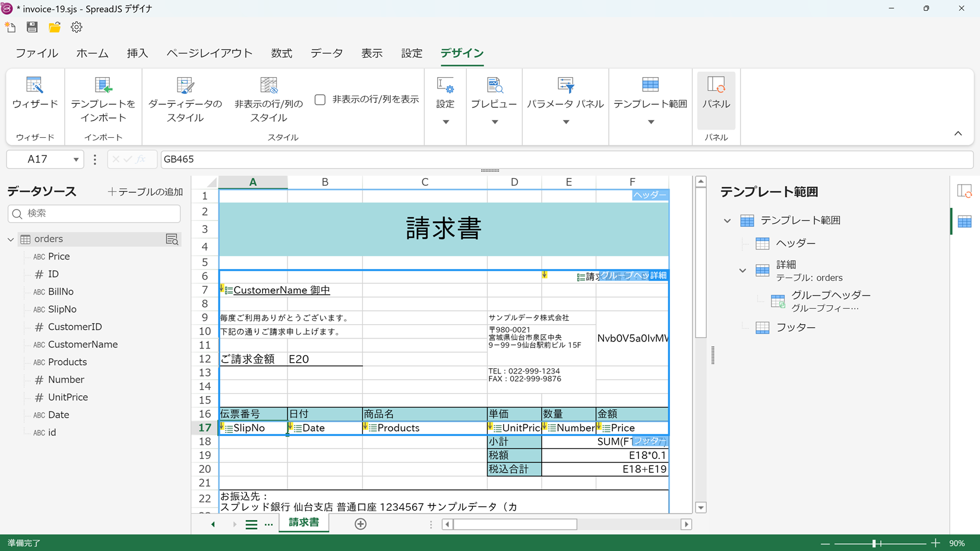Screen dimensions: 980x551
Task: Enable 非表示の行/列を表示 checkbox
Action: coord(320,99)
